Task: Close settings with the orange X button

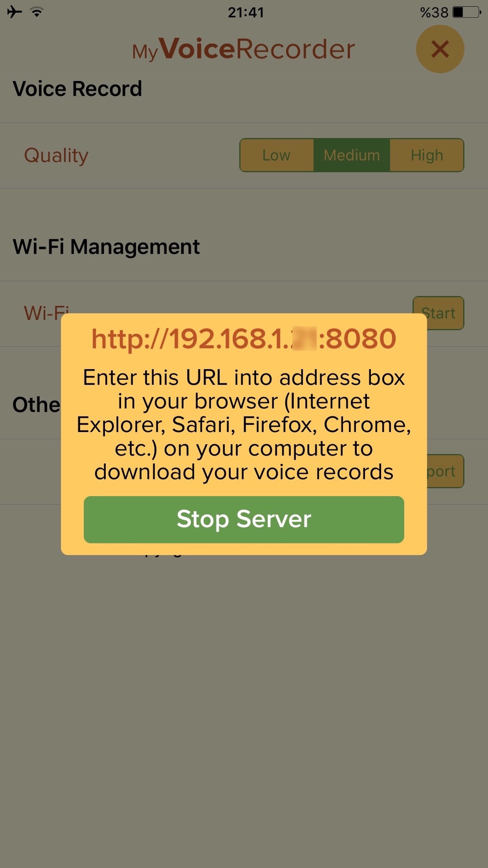Action: click(440, 49)
